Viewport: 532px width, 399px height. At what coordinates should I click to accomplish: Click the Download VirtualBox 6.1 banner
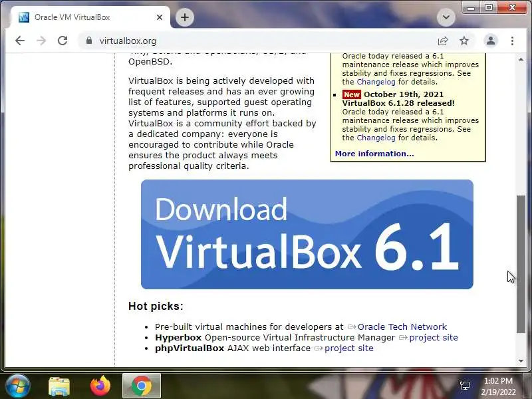coord(307,235)
